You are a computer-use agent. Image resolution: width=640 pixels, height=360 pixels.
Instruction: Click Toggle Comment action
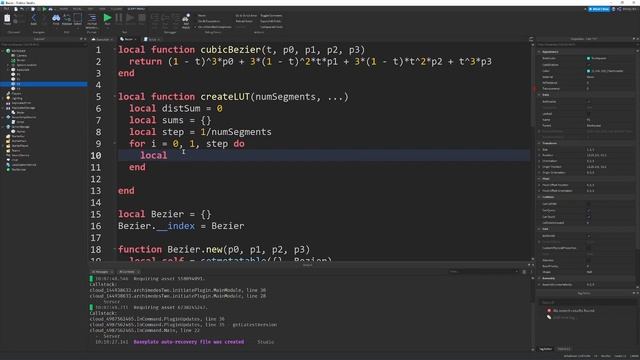coord(271,16)
